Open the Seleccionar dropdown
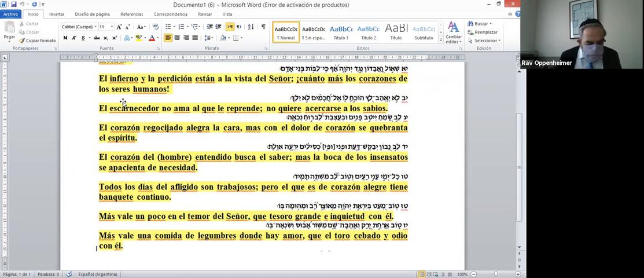 click(484, 41)
